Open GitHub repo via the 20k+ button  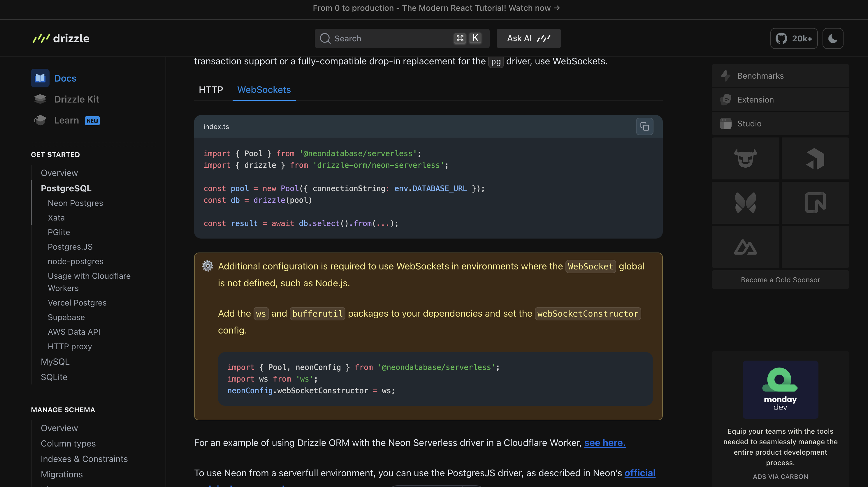[794, 38]
